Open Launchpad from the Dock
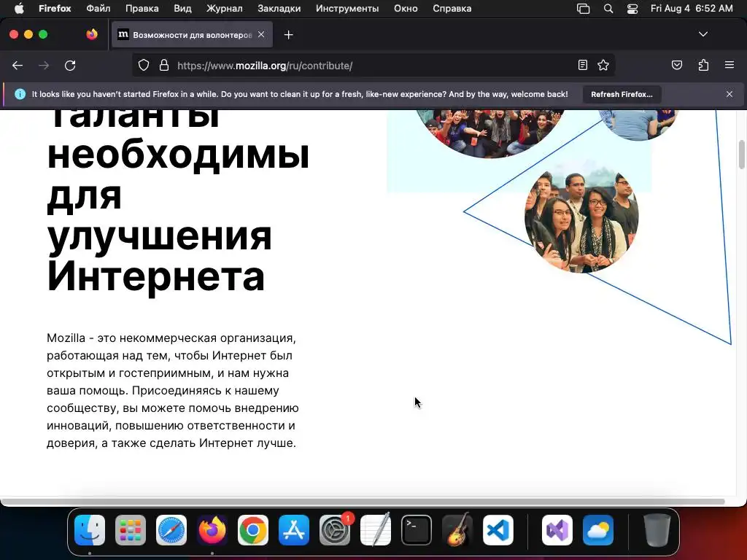This screenshot has width=747, height=560. click(x=131, y=530)
